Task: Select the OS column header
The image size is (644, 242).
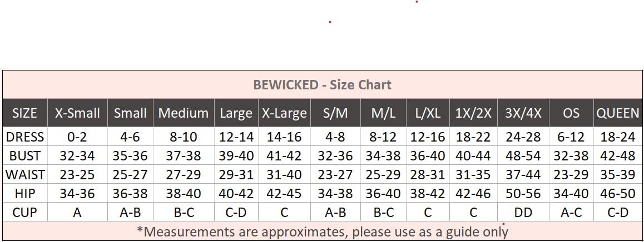Action: coord(571,113)
